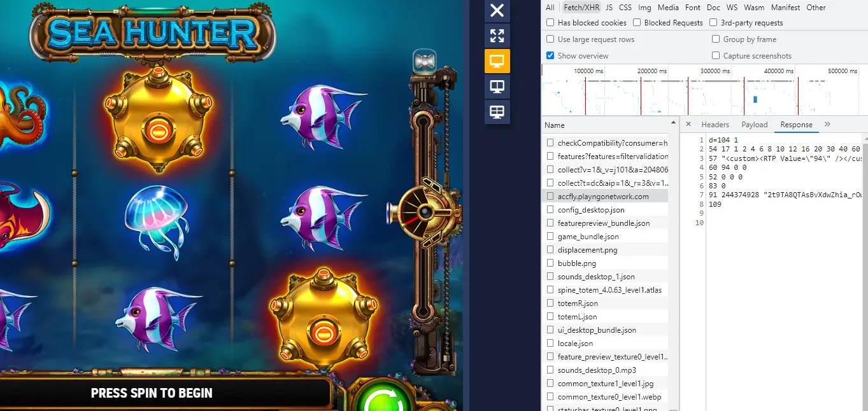The width and height of the screenshot is (868, 411).
Task: Expand more tabs with the double chevron
Action: (827, 125)
